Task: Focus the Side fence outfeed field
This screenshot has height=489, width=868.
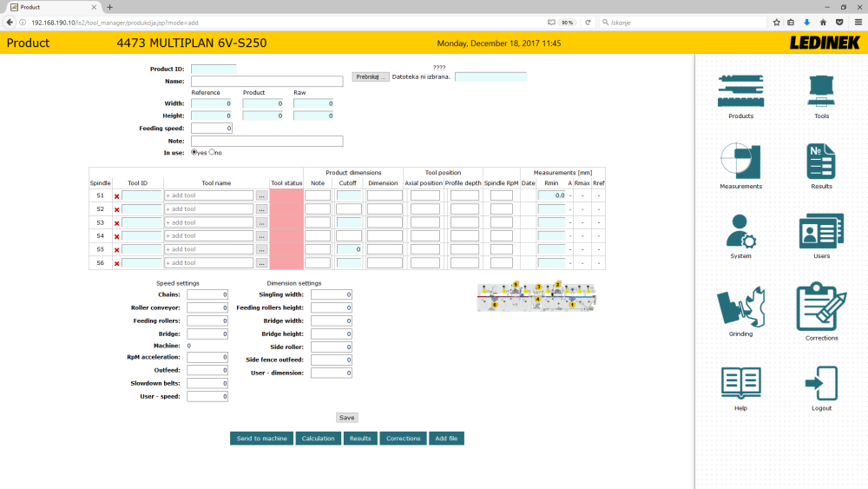Action: (x=331, y=360)
